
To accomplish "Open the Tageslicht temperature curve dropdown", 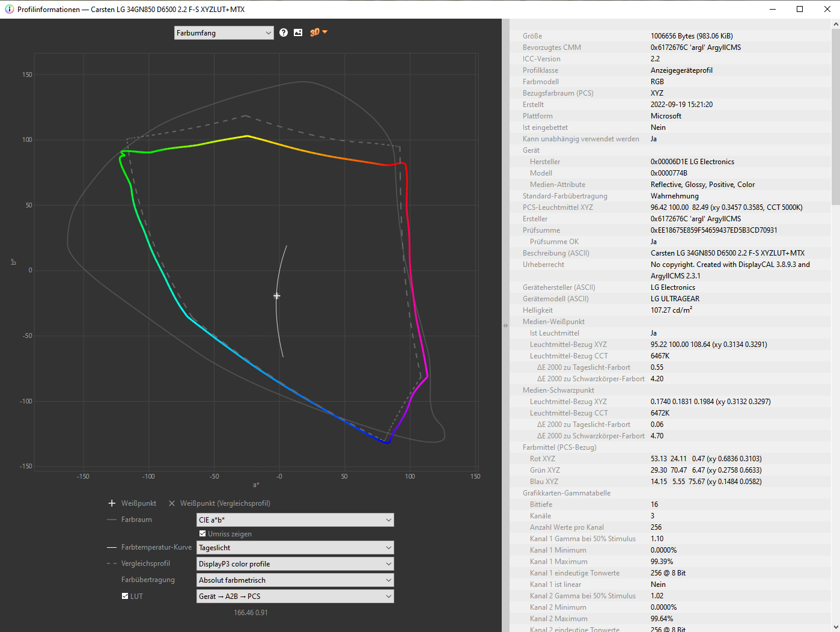I will pyautogui.click(x=295, y=548).
